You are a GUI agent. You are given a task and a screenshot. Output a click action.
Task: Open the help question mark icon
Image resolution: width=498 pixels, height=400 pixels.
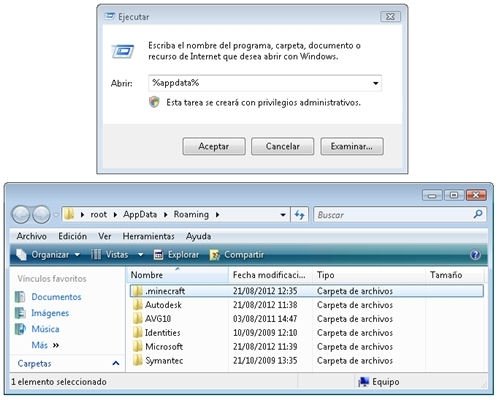(x=475, y=255)
